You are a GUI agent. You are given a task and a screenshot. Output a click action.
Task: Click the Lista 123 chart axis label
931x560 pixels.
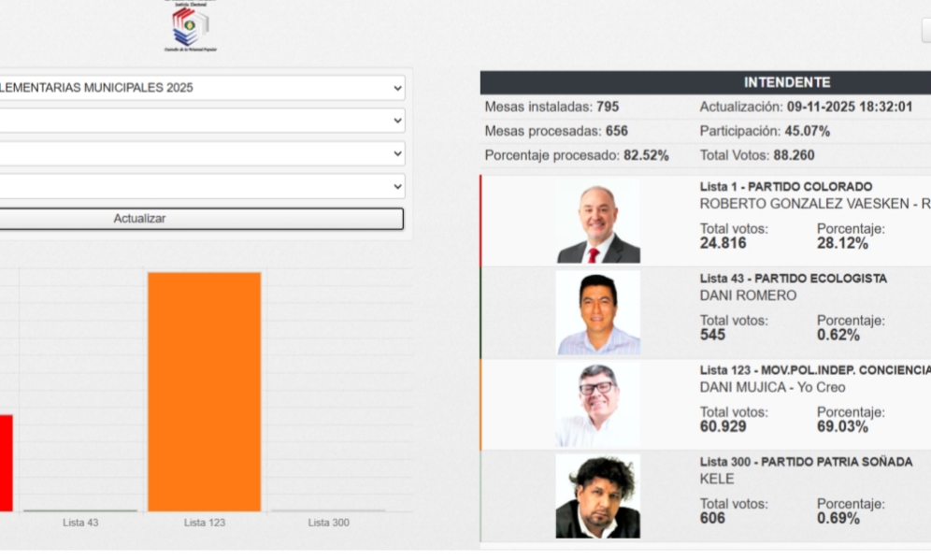point(204,523)
